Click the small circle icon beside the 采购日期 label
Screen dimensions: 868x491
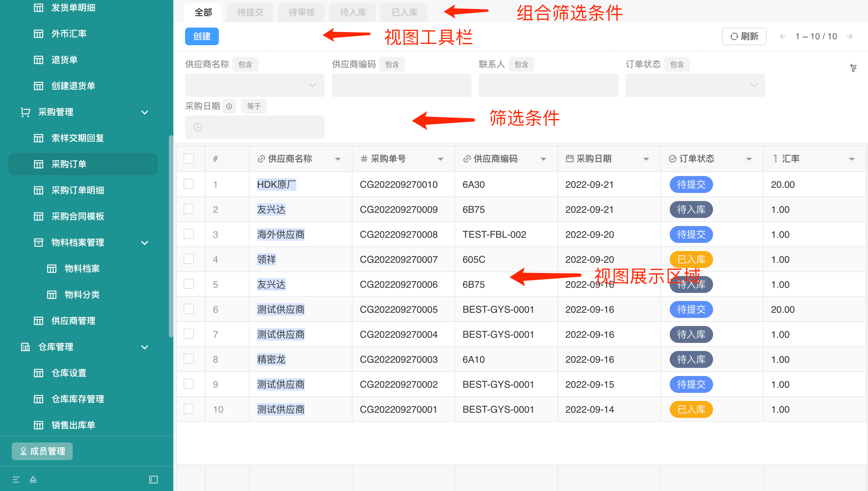coord(229,106)
